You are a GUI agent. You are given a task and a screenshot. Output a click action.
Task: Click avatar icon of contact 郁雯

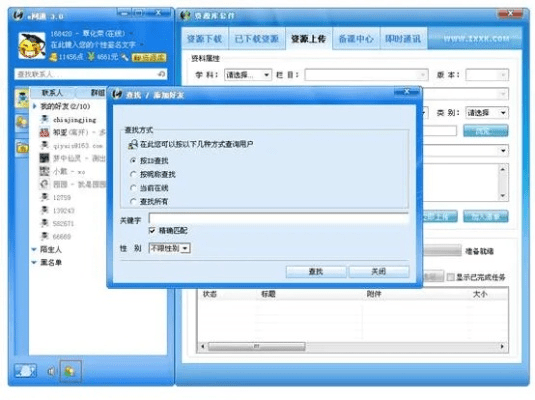tap(44, 132)
